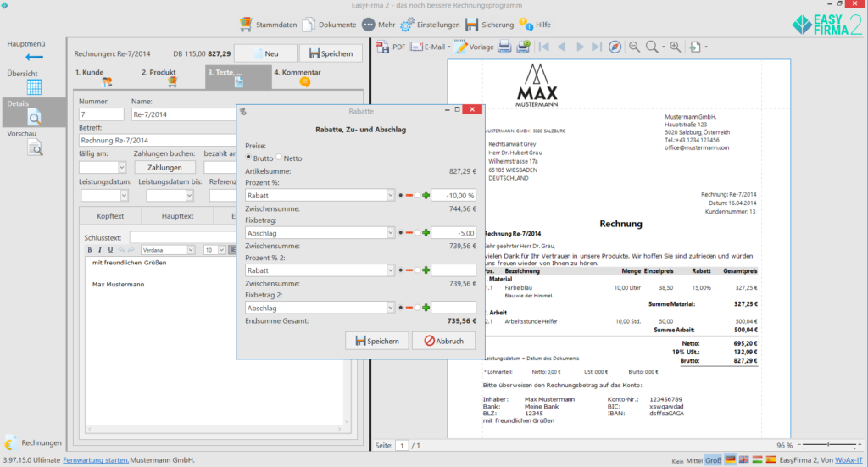868x467 pixels.
Task: Select plus radio for Fixbetrag row
Action: pos(417,233)
